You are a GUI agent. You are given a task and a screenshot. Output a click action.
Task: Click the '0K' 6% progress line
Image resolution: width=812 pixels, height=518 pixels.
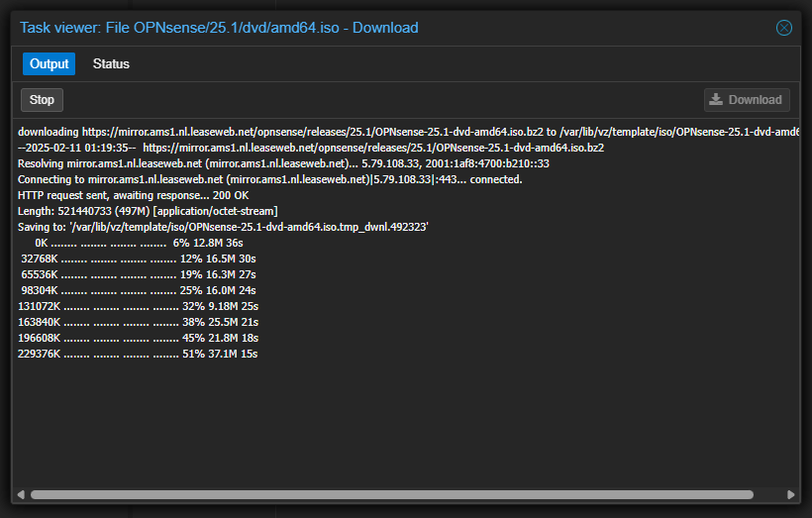(x=139, y=243)
